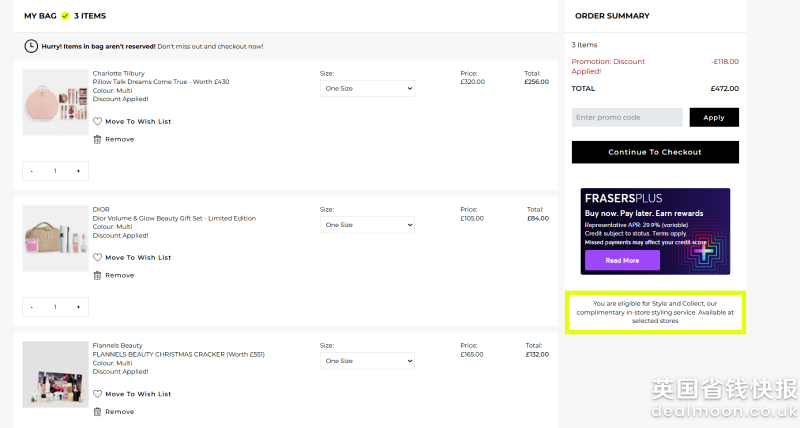Open size dropdown for Charlotte Tilbury item
The image size is (800, 428).
click(366, 88)
